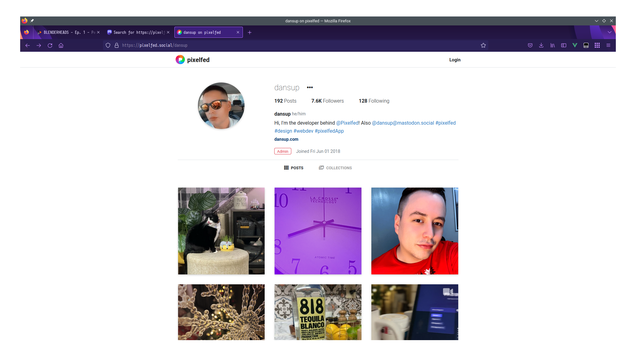
Task: Open the Vue devtools extension icon
Action: pyautogui.click(x=575, y=46)
